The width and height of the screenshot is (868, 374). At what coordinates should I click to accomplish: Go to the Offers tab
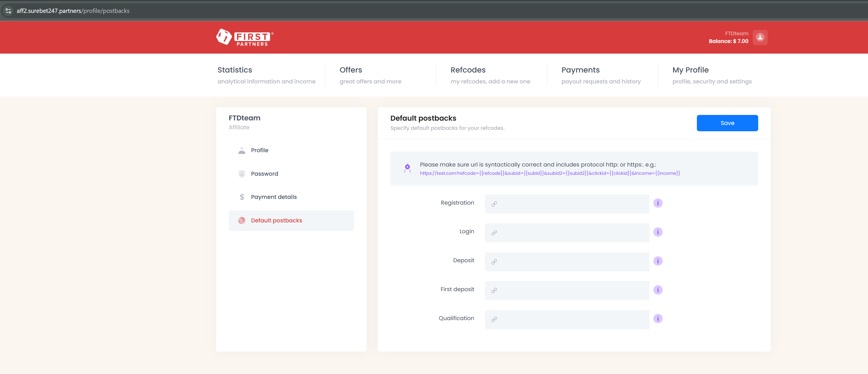point(350,70)
